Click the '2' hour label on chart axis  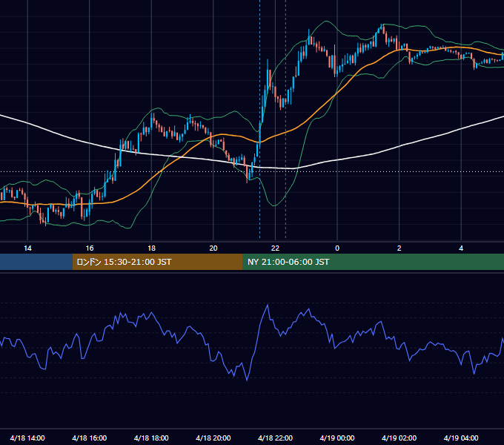point(399,248)
